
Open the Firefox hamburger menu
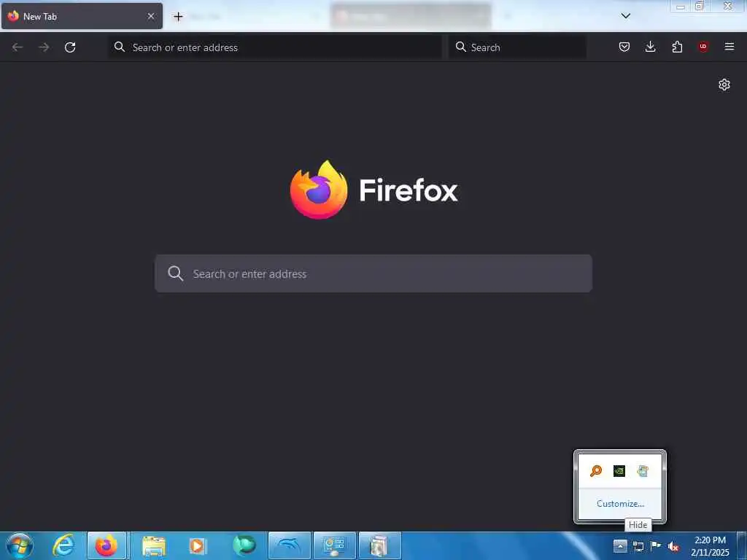click(x=729, y=47)
